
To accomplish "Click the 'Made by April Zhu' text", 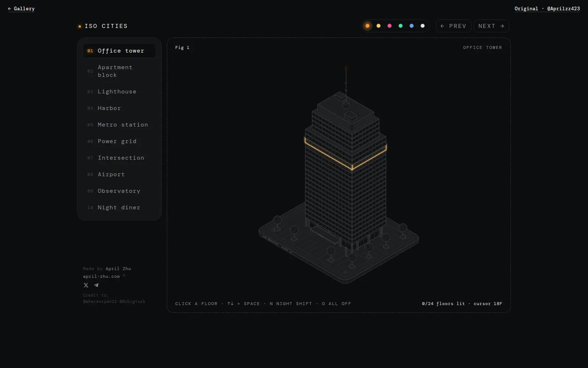I will point(107,269).
